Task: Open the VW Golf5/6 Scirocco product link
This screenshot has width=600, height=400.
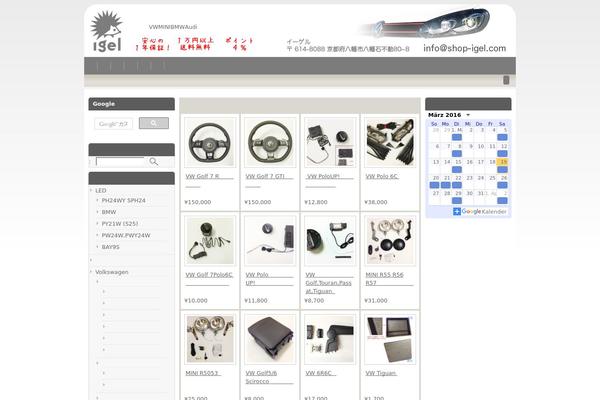Action: tap(269, 377)
